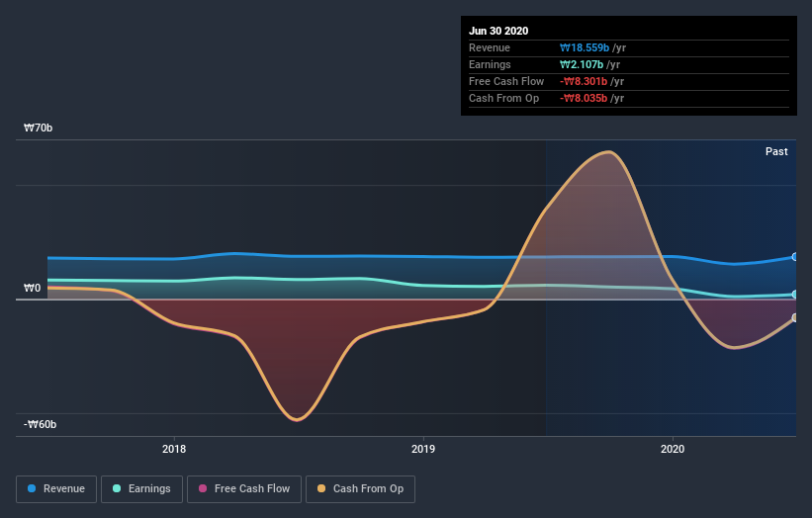Image resolution: width=812 pixels, height=518 pixels.
Task: Toggle the Revenue legend button
Action: pyautogui.click(x=56, y=489)
